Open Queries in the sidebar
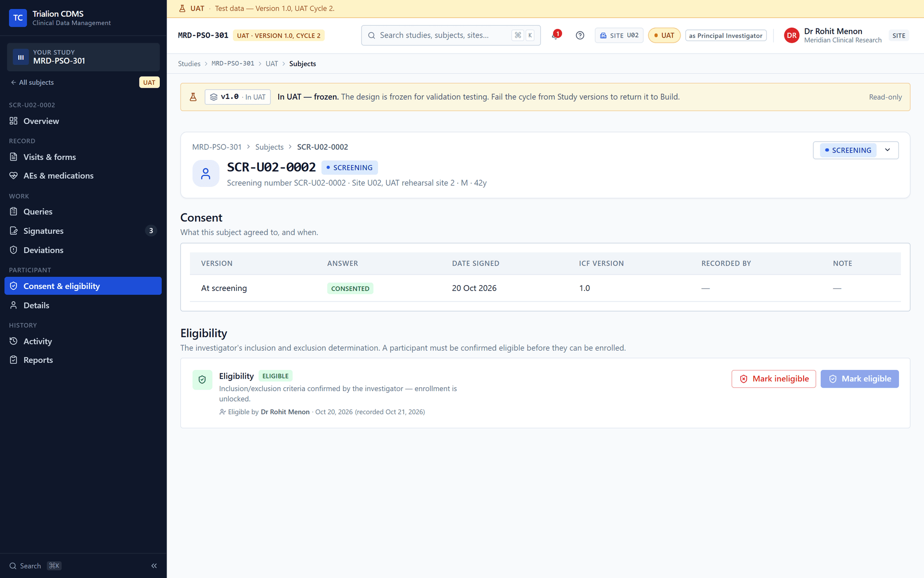924x578 pixels. click(x=83, y=211)
